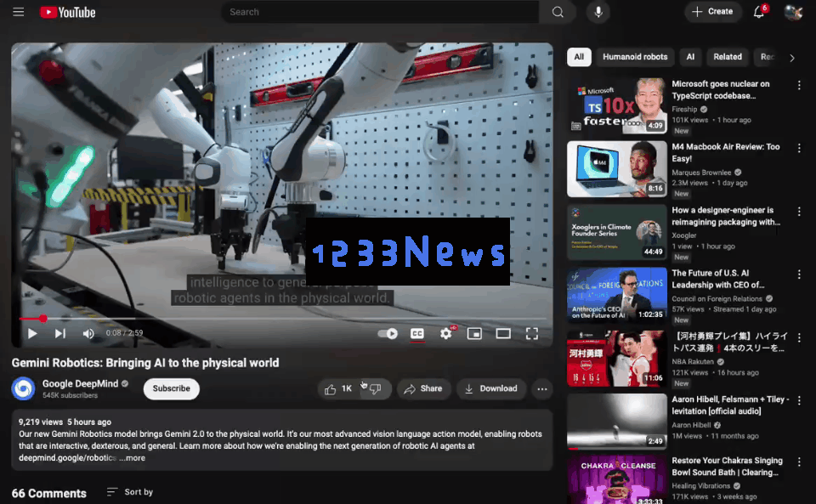Click the Gemini Robotics video title
816x504 pixels.
[145, 363]
